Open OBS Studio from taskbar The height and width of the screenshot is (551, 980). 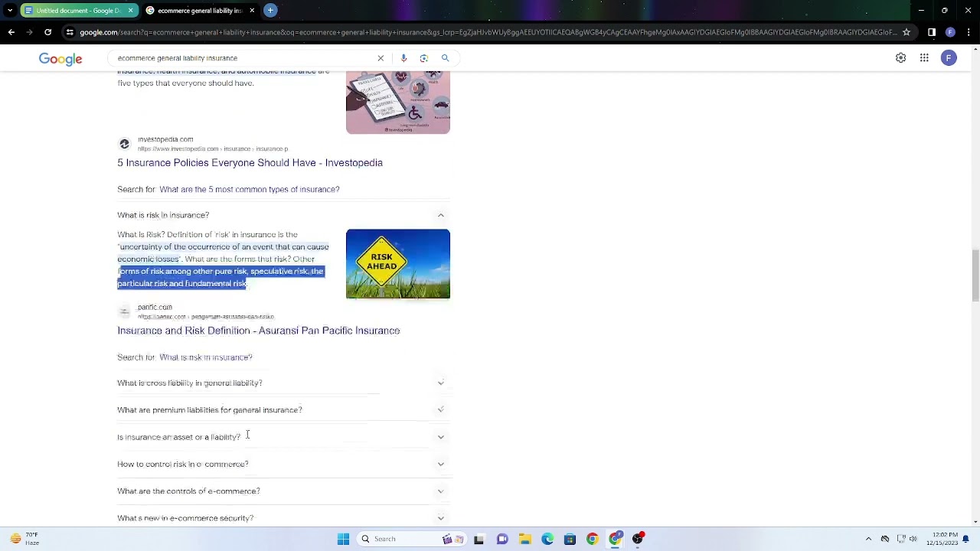point(638,539)
